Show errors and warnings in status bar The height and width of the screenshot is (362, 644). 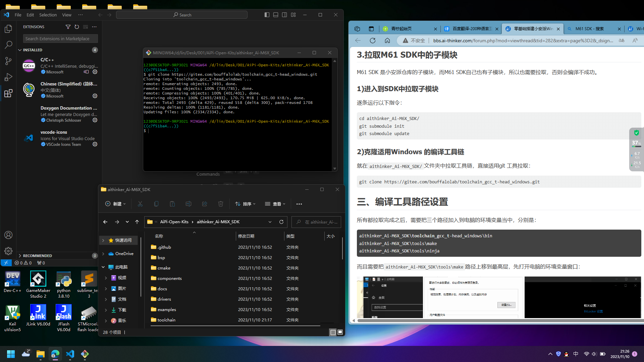[23, 263]
